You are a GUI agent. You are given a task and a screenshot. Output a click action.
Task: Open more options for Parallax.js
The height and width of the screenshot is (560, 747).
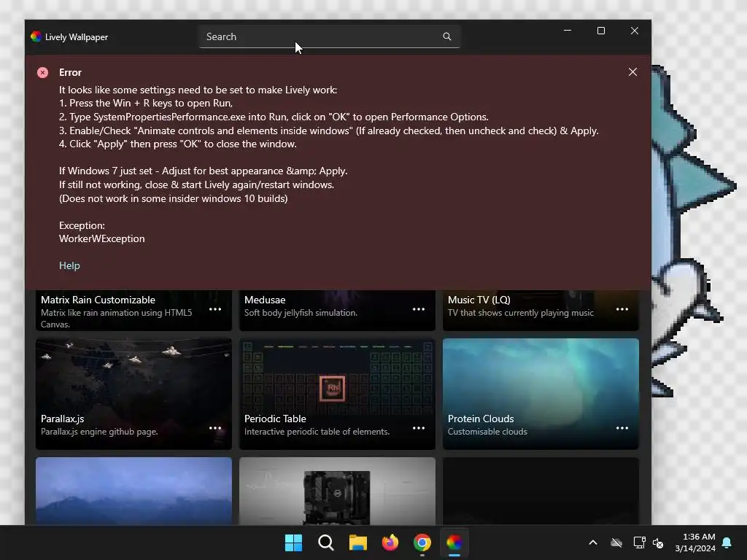pyautogui.click(x=215, y=428)
